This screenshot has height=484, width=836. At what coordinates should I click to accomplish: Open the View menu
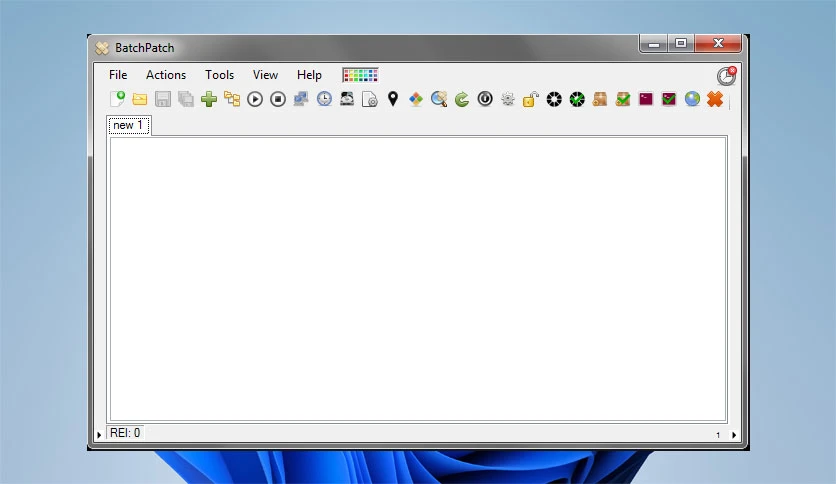click(265, 75)
